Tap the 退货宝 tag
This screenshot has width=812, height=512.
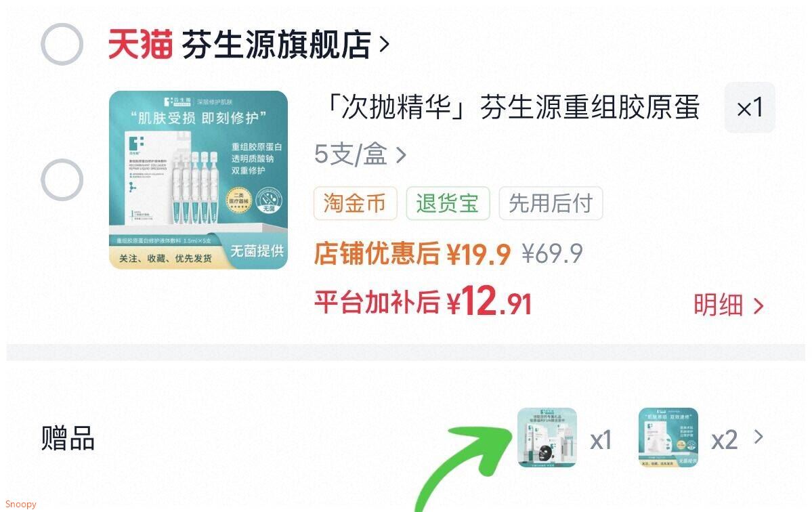tap(448, 203)
